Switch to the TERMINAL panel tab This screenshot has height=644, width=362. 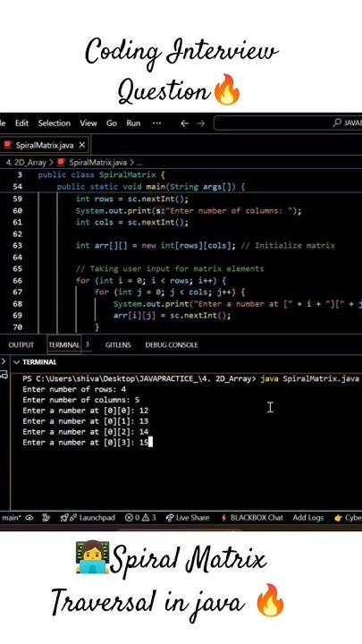point(64,345)
